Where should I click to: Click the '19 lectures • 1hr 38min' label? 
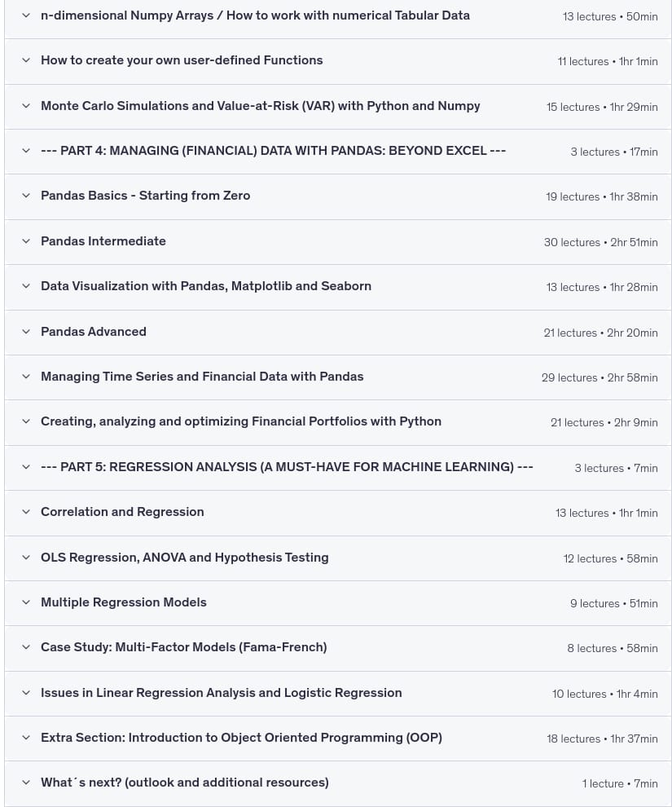(602, 196)
